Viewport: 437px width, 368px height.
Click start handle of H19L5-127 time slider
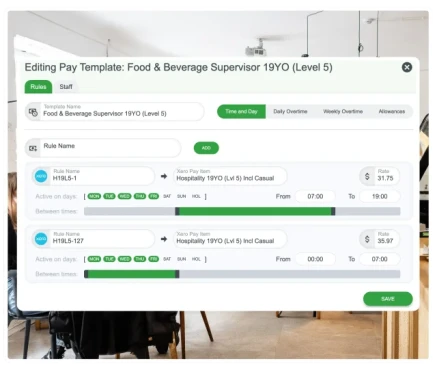pos(86,274)
